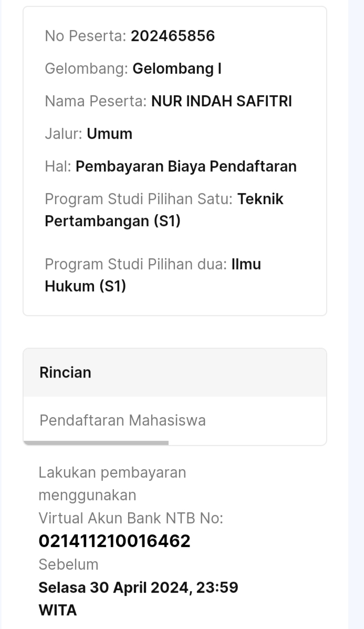Click the "Sebelum" text
This screenshot has height=629, width=364.
pos(68,564)
